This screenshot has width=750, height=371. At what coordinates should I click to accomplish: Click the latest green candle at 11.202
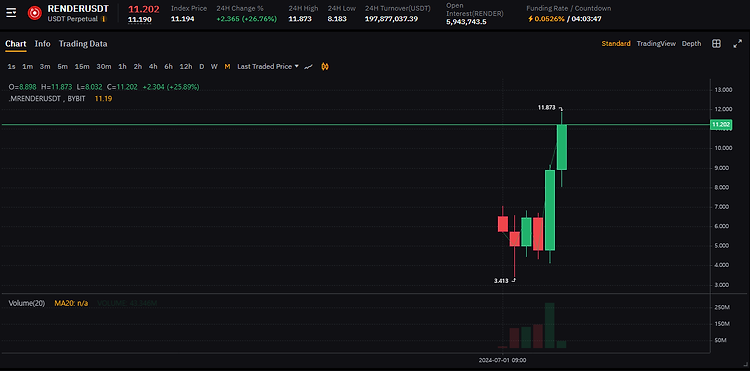coord(562,147)
